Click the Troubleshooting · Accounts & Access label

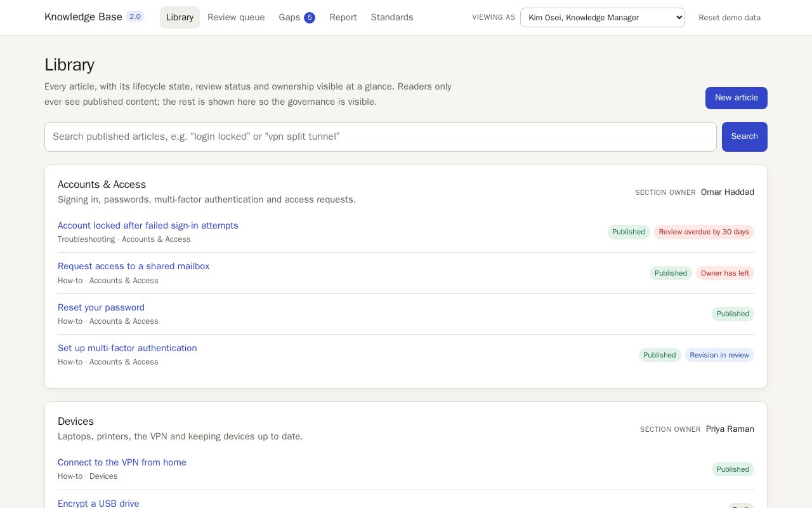[124, 239]
